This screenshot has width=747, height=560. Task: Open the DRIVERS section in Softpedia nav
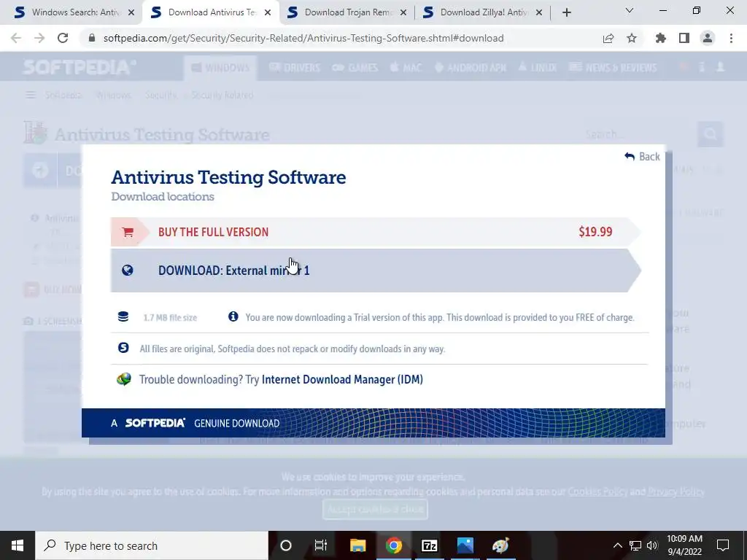295,68
